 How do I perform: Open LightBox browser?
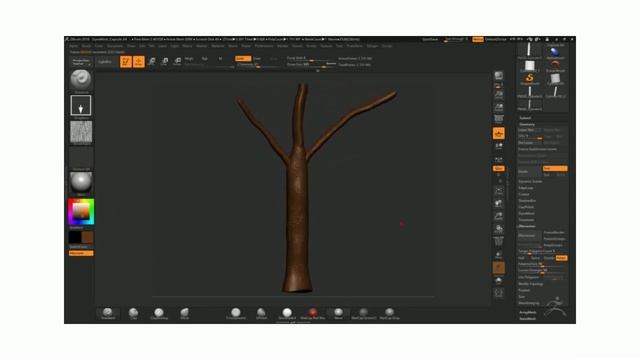105,62
